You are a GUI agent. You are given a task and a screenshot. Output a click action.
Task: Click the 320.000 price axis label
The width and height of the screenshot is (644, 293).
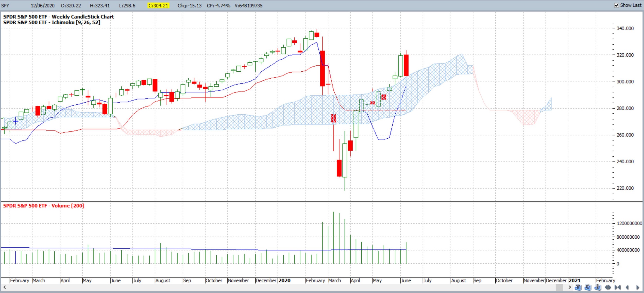point(625,55)
